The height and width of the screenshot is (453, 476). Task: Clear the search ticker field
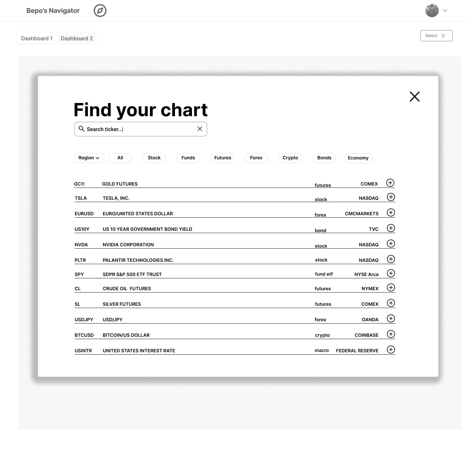(200, 129)
